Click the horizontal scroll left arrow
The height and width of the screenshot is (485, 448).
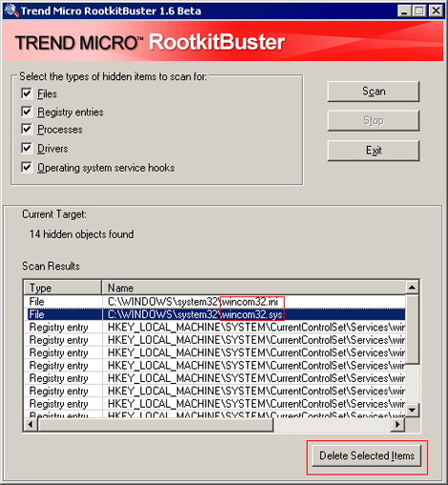(31, 424)
